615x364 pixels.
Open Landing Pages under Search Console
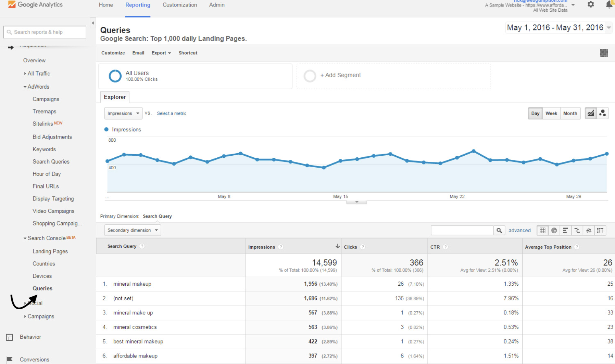click(50, 251)
